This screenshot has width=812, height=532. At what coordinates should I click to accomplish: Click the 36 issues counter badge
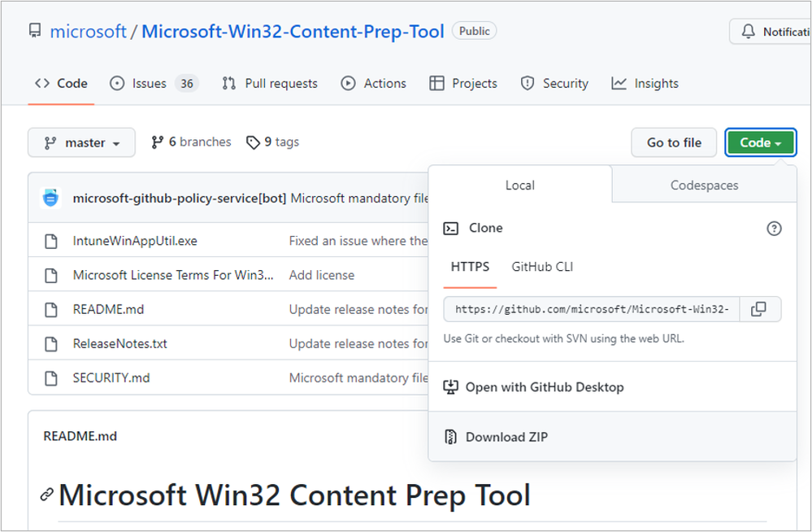[187, 84]
